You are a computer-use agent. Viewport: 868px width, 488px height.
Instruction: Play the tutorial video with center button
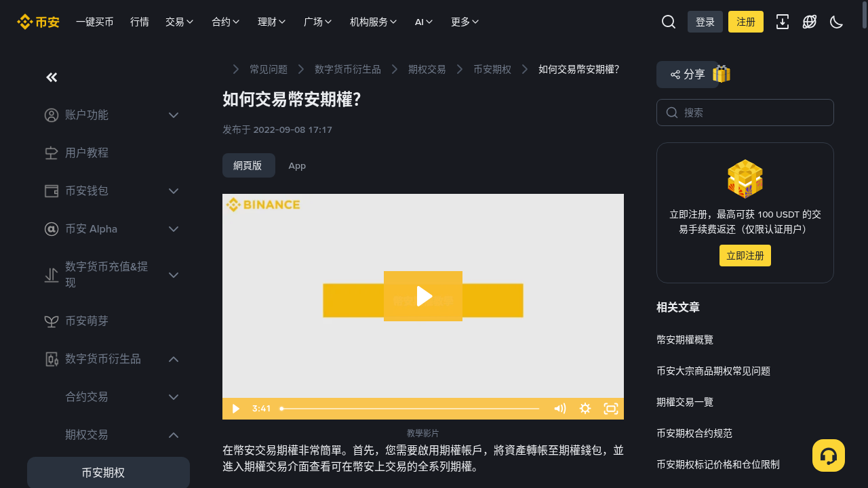tap(423, 296)
